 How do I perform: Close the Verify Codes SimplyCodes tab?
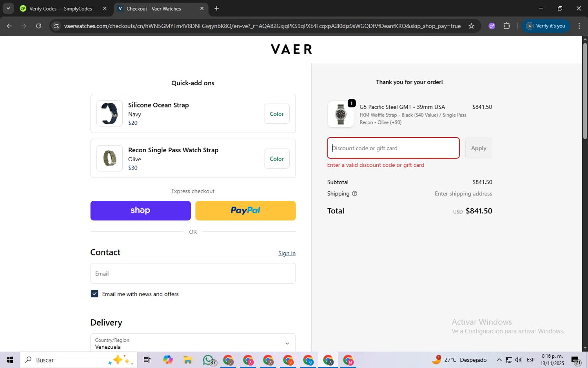(105, 8)
